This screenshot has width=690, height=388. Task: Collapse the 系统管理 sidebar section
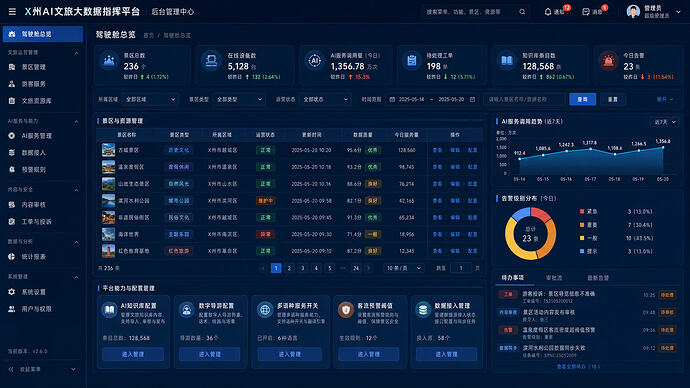pos(76,277)
